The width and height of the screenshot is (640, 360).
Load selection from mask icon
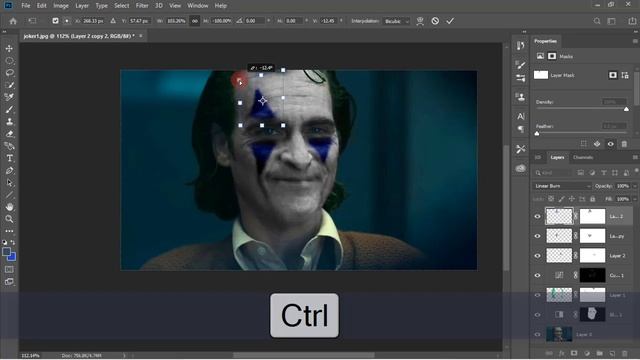click(x=584, y=144)
